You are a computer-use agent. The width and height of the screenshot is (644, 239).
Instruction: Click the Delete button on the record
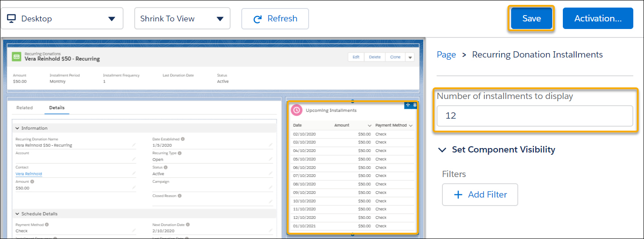375,57
